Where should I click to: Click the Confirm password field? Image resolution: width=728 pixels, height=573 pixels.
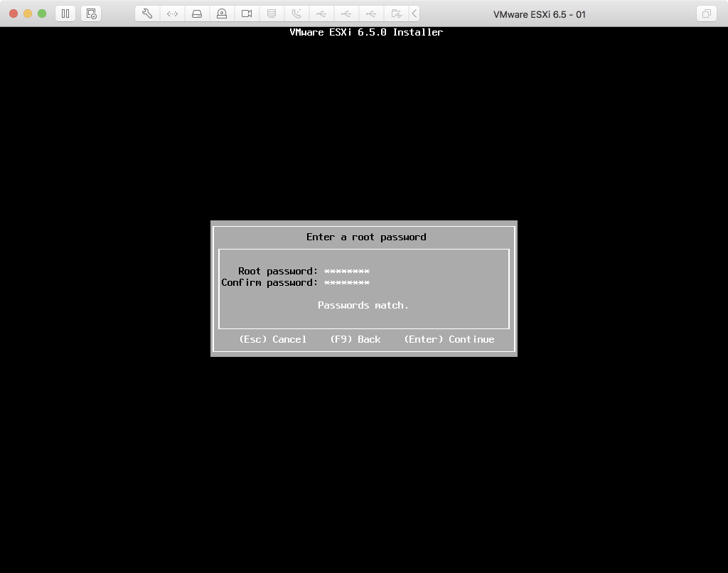pyautogui.click(x=347, y=283)
